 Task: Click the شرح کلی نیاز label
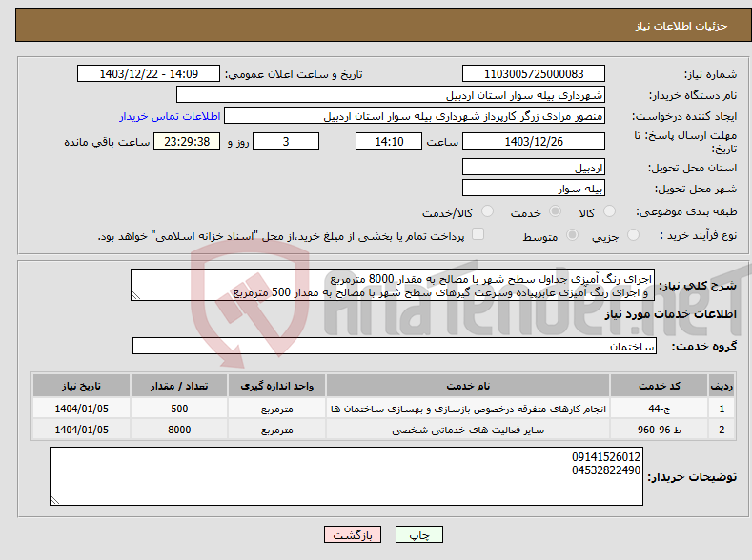pyautogui.click(x=698, y=286)
